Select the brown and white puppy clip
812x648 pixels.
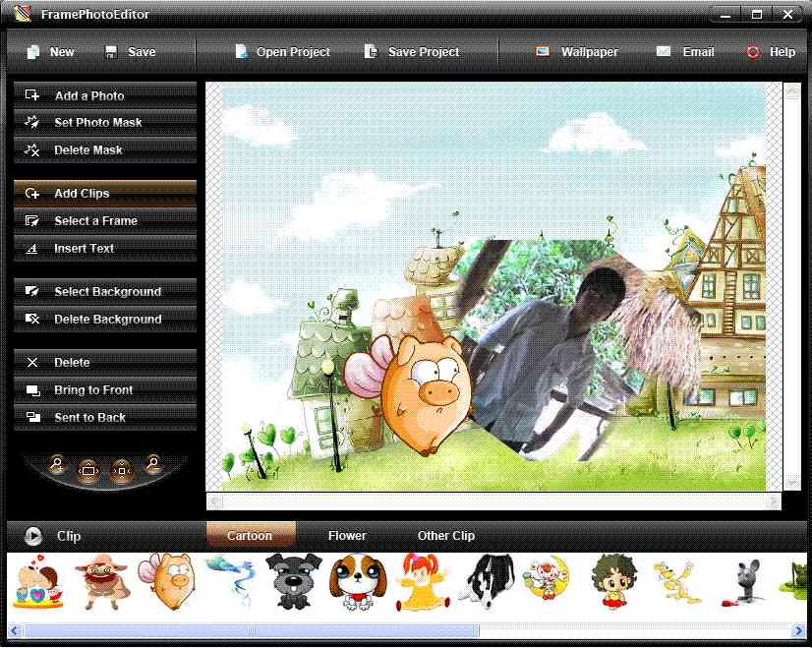click(357, 582)
